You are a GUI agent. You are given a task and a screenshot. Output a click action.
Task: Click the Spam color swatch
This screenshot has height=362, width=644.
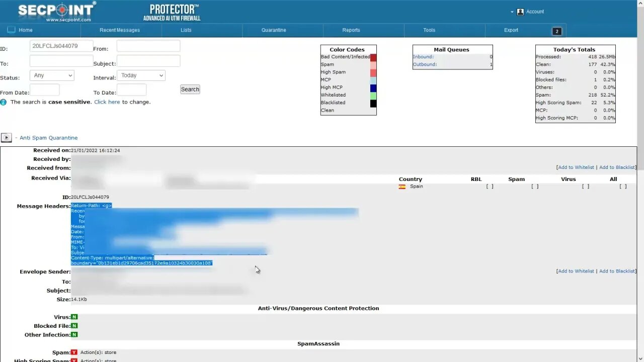click(373, 65)
